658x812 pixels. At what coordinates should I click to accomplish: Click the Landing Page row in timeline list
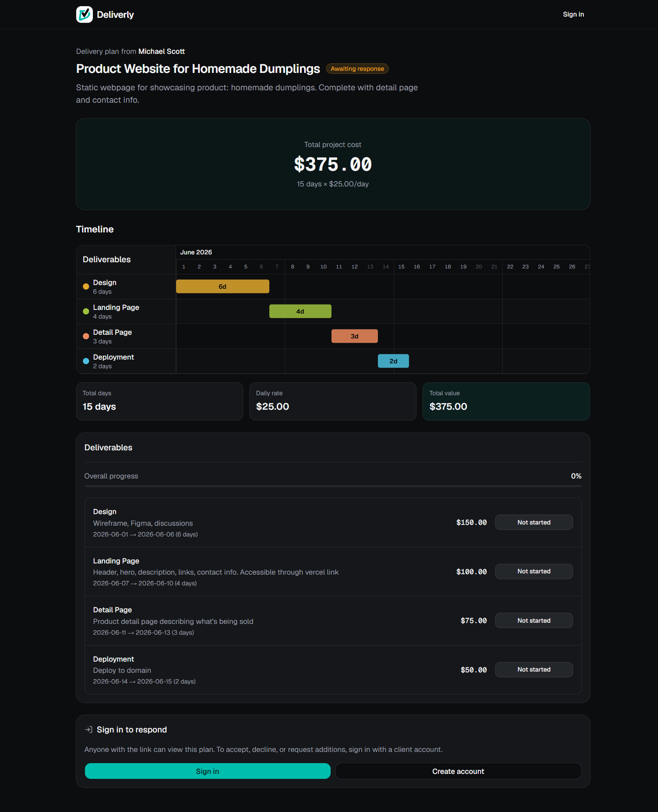click(x=126, y=312)
